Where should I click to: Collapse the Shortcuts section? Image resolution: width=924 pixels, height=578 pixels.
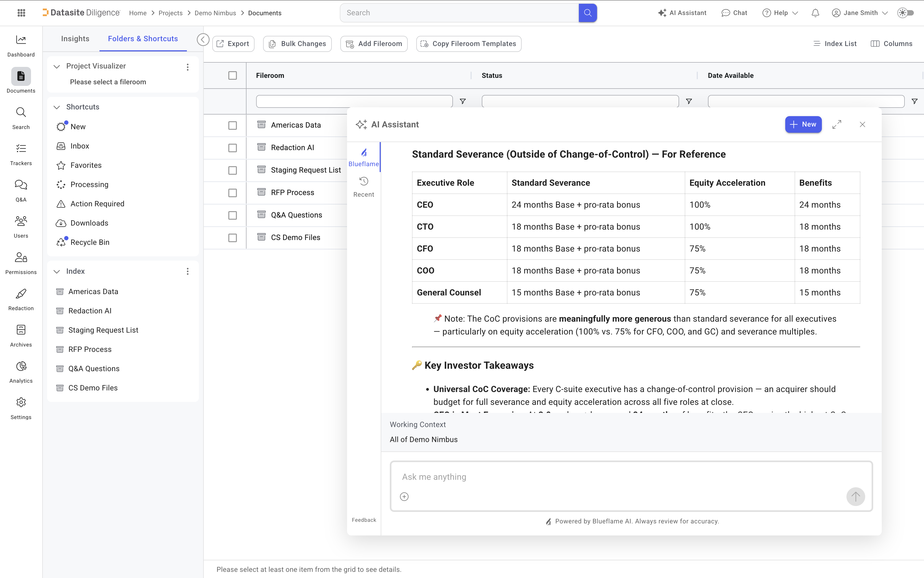56,107
